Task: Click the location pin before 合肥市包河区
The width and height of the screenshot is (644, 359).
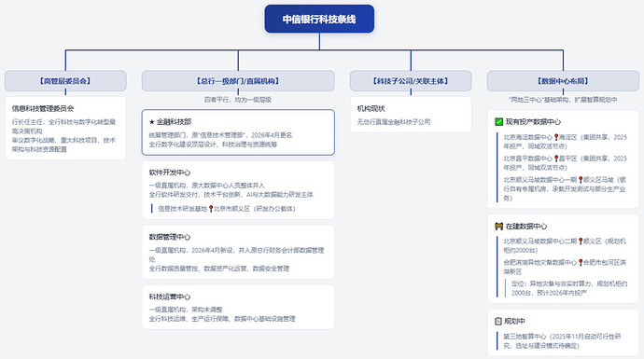Action: point(581,263)
